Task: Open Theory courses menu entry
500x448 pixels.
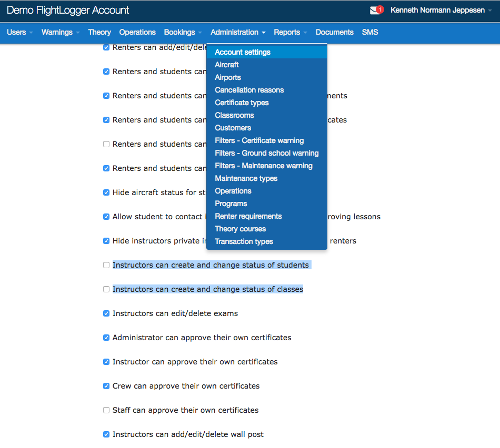Action: click(x=267, y=229)
